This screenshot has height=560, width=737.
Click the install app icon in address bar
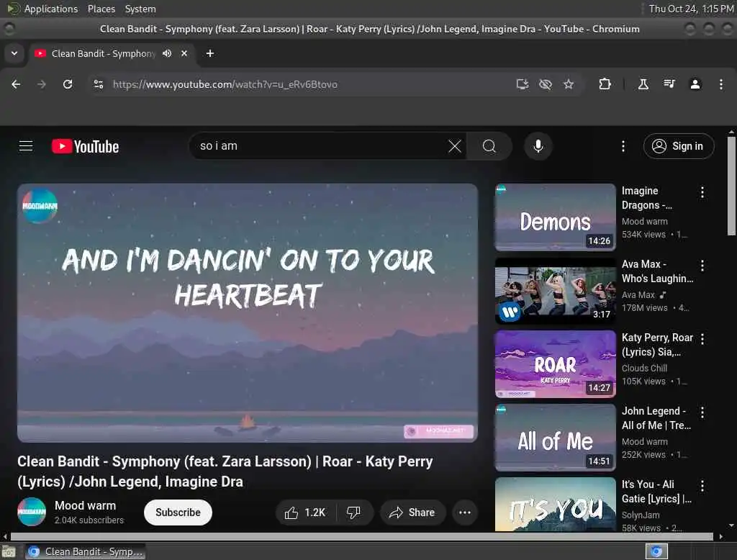523,84
